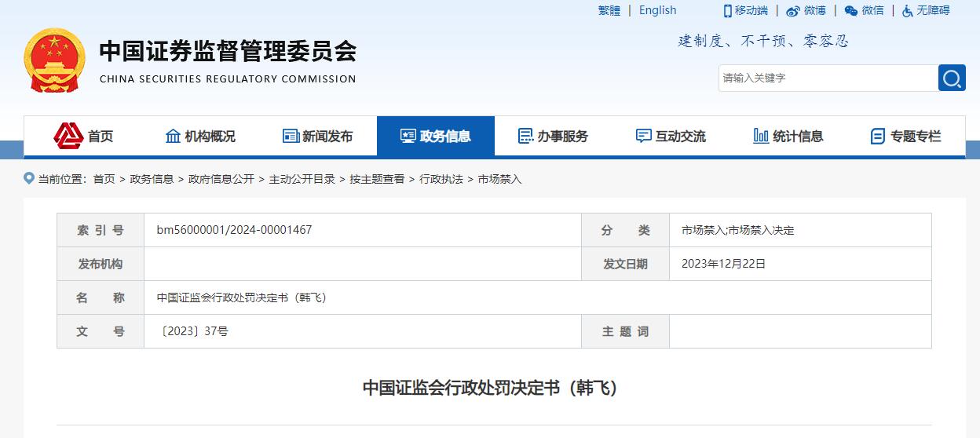Viewport: 980px width, 438px height.
Task: Click the 政务信息 tab icon
Action: 408,136
